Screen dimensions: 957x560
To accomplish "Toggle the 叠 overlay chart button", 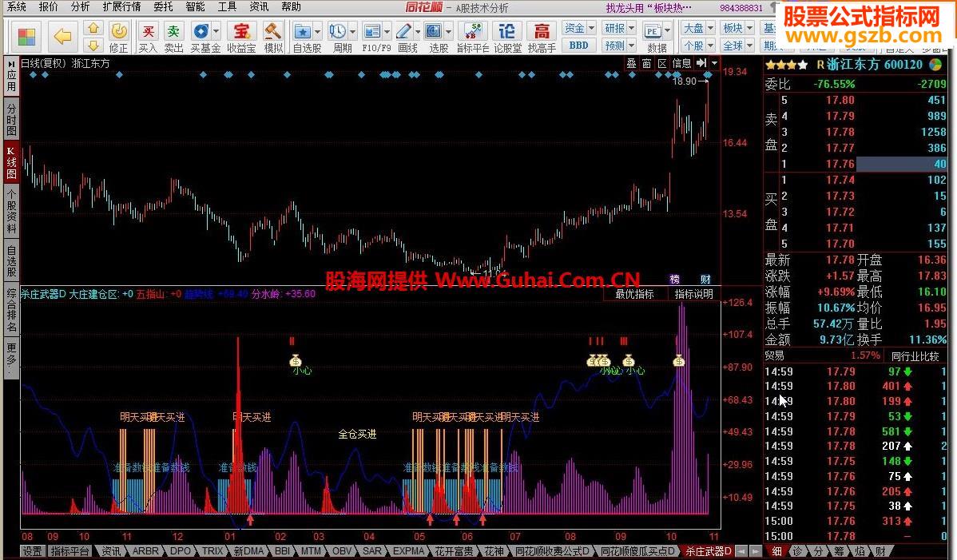I will [631, 63].
